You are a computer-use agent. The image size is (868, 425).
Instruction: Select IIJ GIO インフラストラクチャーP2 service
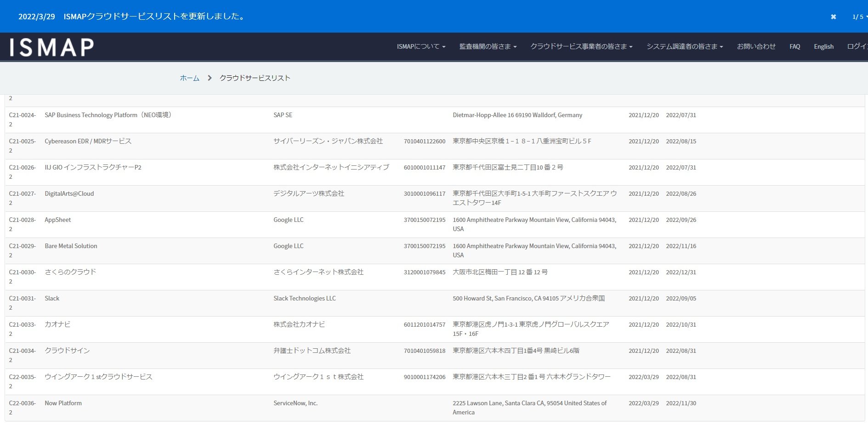pos(93,167)
